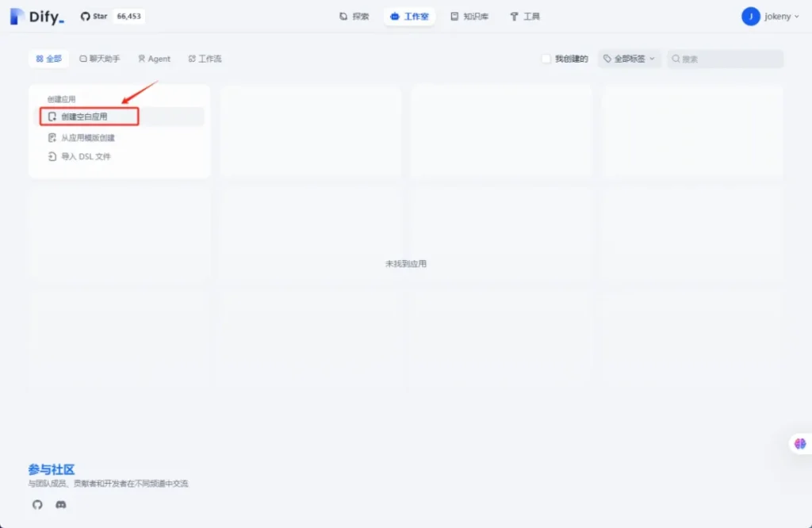Go to the 工具 navigation tab
812x528 pixels.
click(525, 16)
